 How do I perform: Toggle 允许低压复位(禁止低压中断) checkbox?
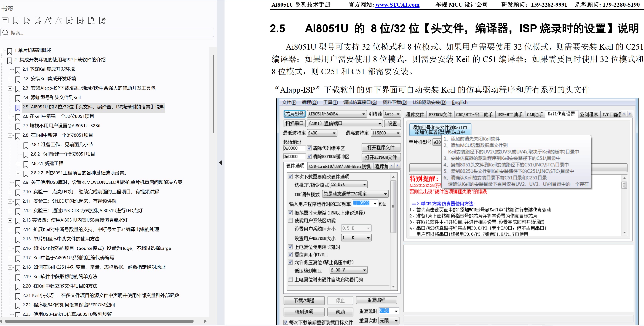click(x=290, y=262)
